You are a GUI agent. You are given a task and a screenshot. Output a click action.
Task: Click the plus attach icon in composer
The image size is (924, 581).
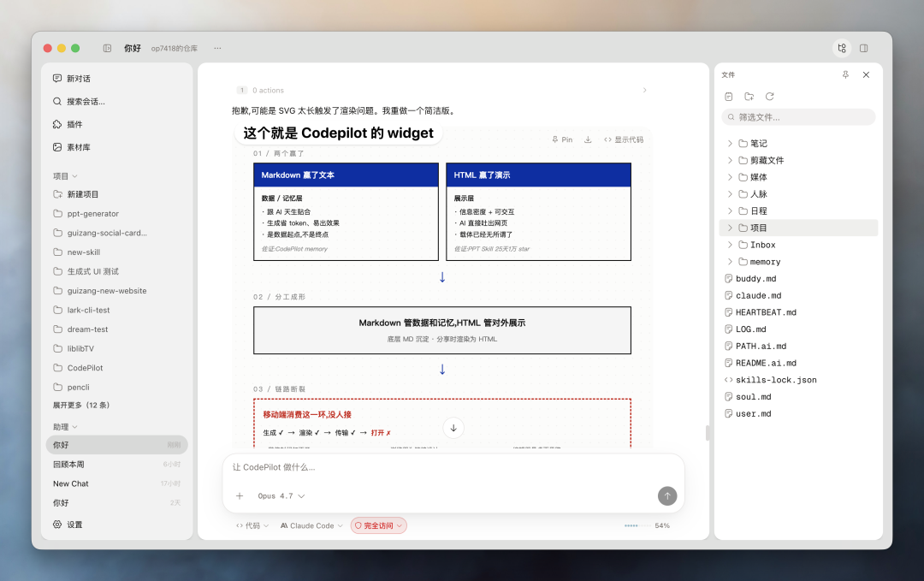[240, 496]
